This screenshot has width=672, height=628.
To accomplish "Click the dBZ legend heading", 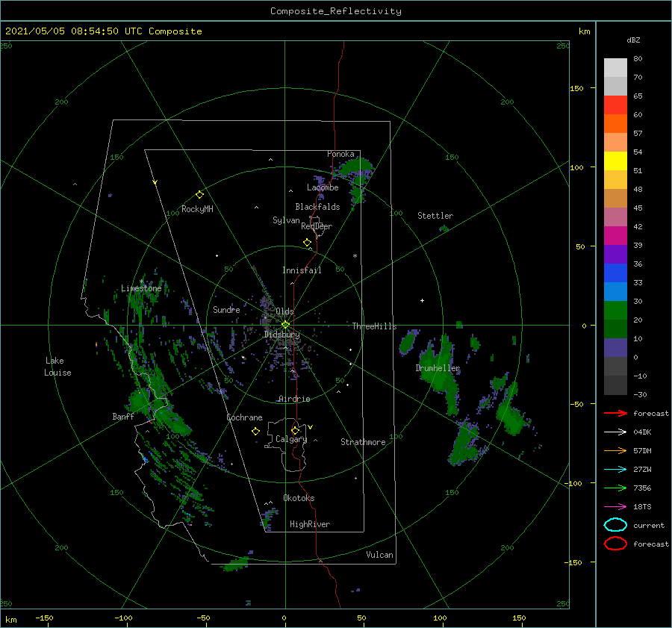I will [x=633, y=40].
